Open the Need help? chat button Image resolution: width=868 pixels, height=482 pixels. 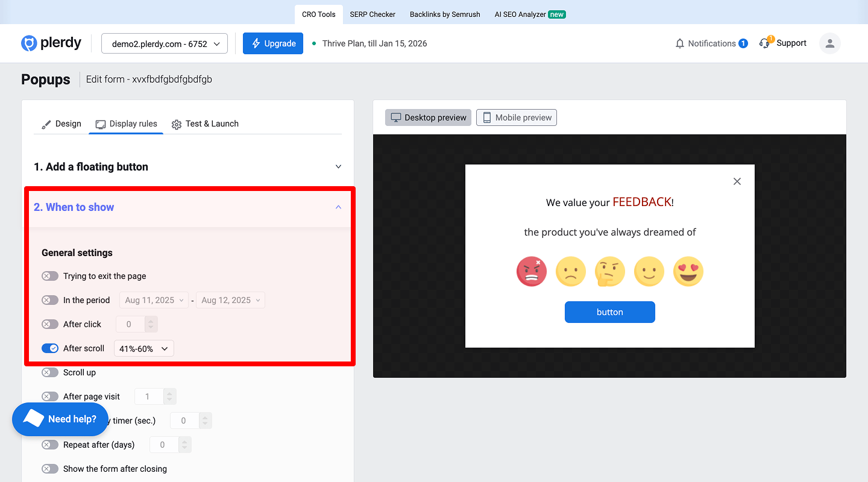60,419
